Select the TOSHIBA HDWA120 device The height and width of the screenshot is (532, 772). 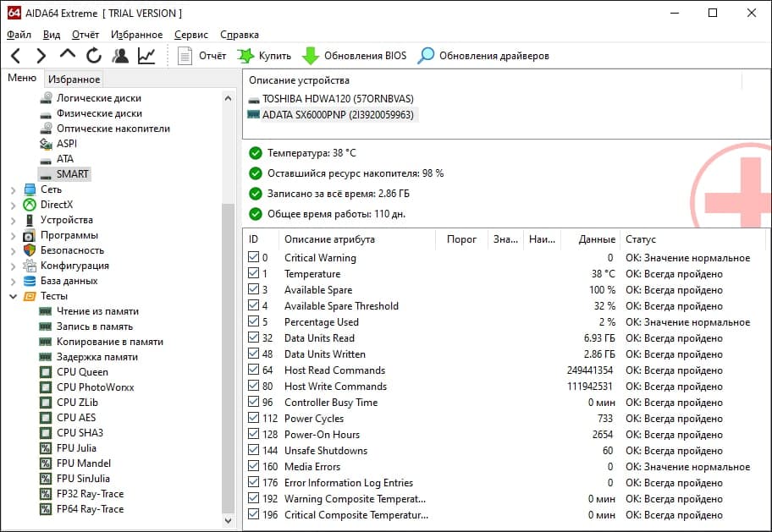338,99
